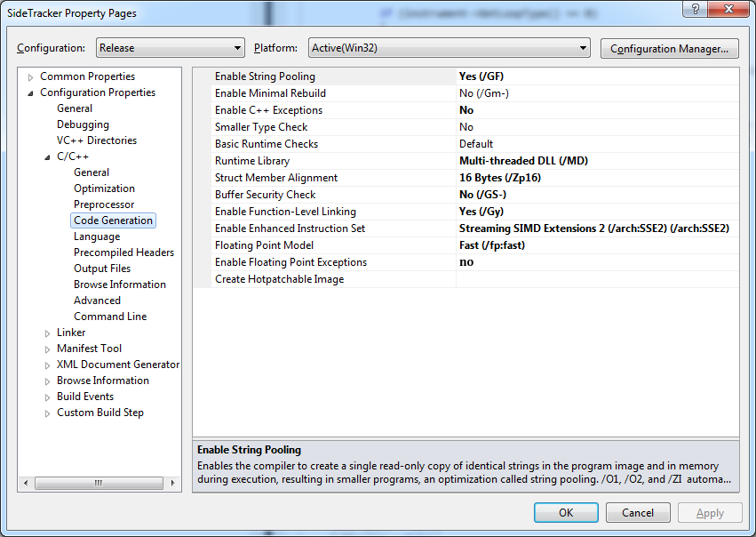
Task: Select the Create Hotpatchable Image property
Action: [x=280, y=279]
